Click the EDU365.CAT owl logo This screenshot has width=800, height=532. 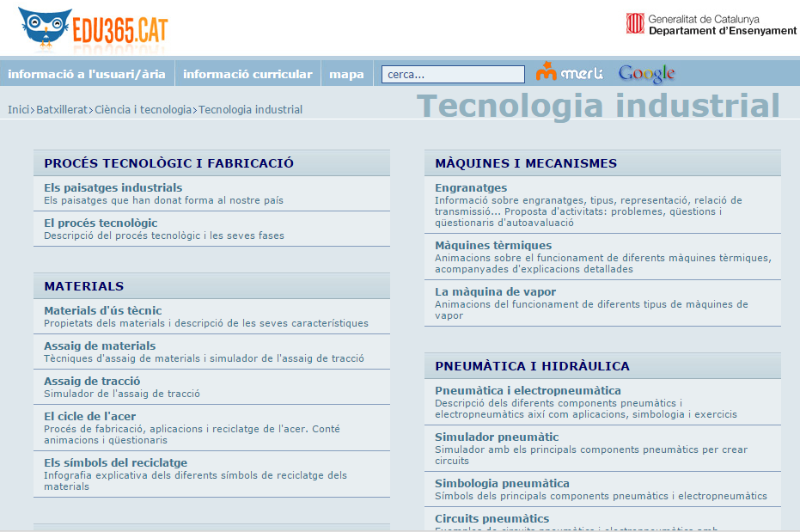coord(92,30)
